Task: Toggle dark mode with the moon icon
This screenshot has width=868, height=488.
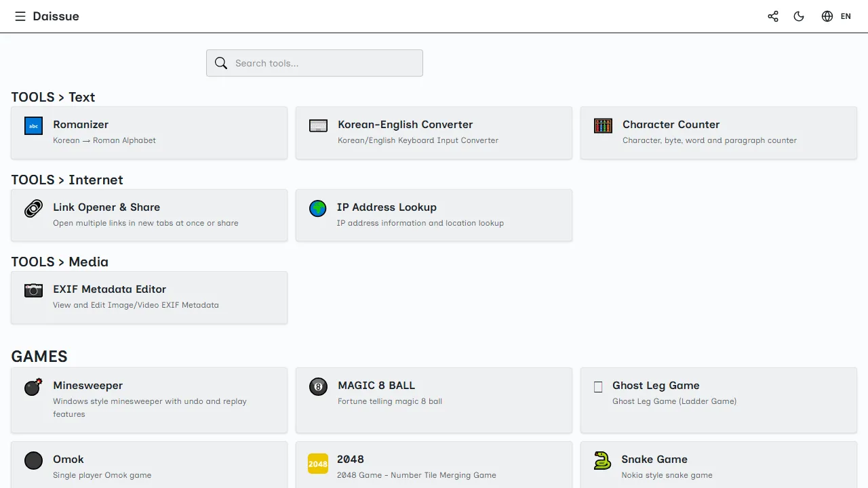Action: pos(799,16)
